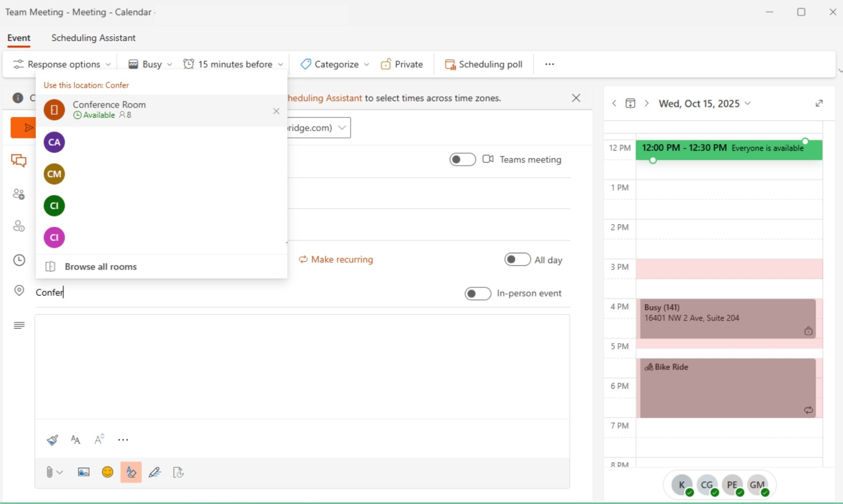Switch to the Scheduling Assistant tab
843x504 pixels.
click(x=93, y=38)
